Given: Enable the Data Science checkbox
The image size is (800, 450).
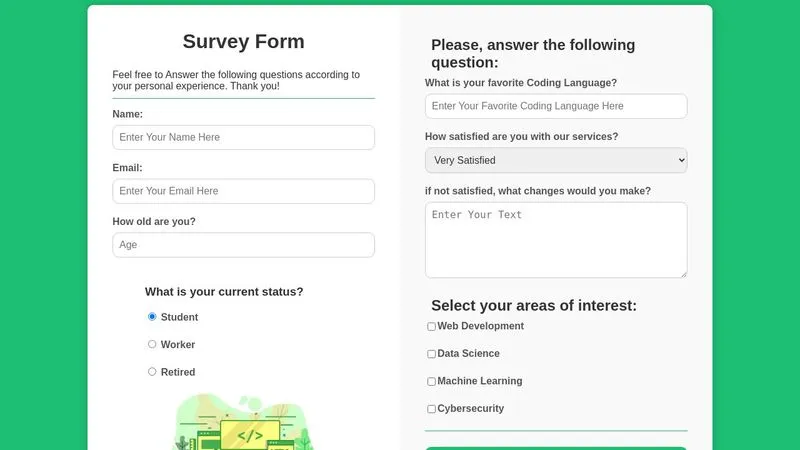Looking at the screenshot, I should tap(432, 354).
